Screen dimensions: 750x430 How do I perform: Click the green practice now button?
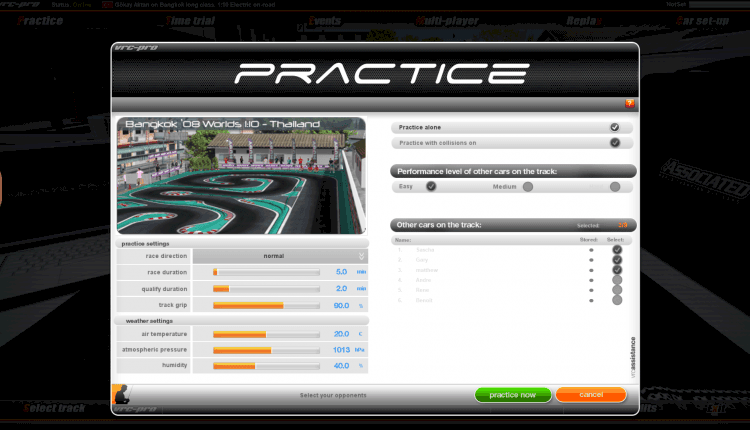[x=513, y=395]
